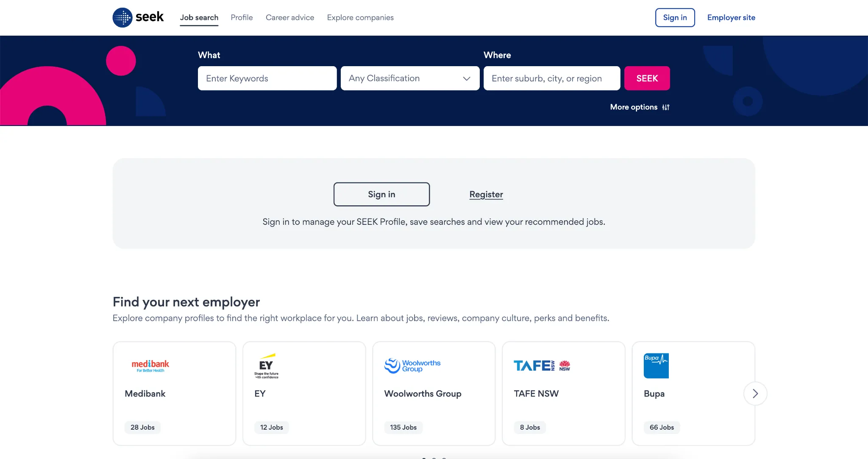Viewport: 868px width, 459px height.
Task: Show next employers with carousel arrow
Action: 755,394
